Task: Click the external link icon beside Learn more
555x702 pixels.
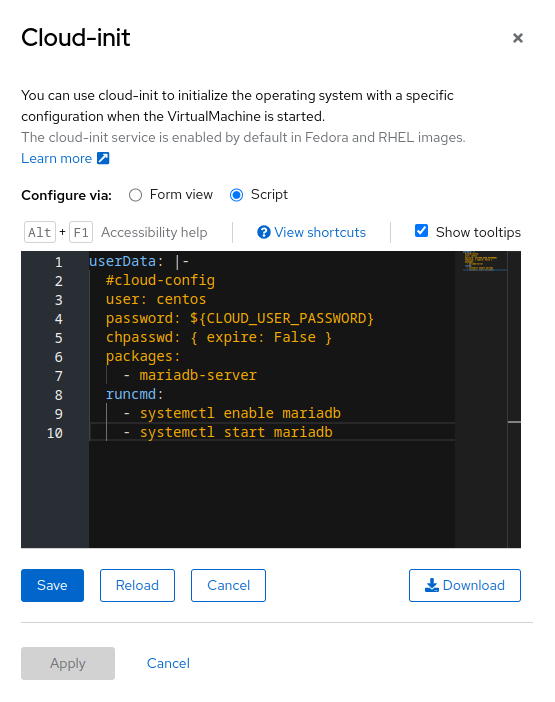Action: point(103,158)
